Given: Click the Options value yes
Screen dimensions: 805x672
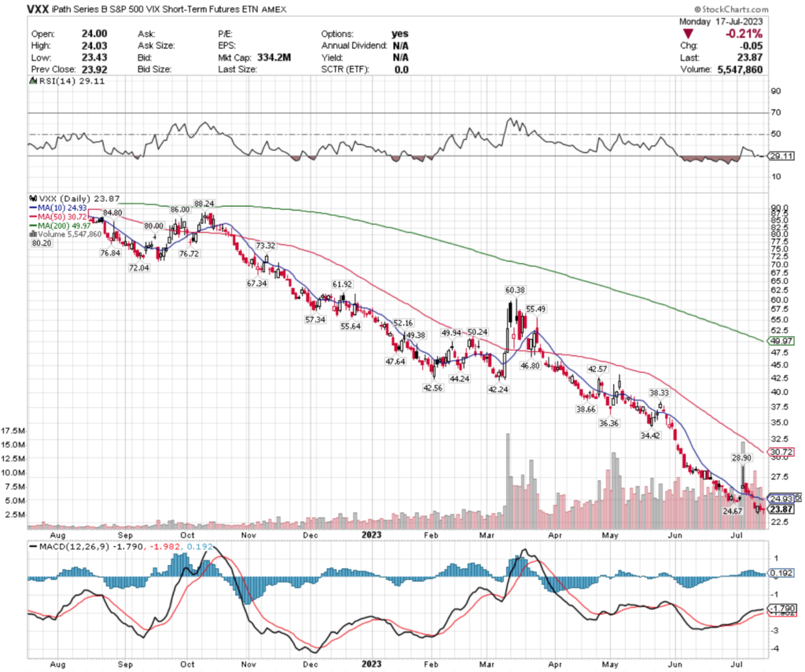Looking at the screenshot, I should click(400, 34).
